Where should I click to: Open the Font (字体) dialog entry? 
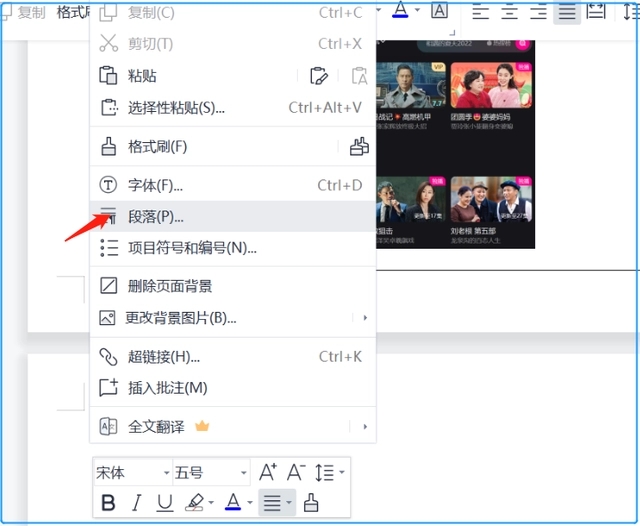[x=233, y=185]
